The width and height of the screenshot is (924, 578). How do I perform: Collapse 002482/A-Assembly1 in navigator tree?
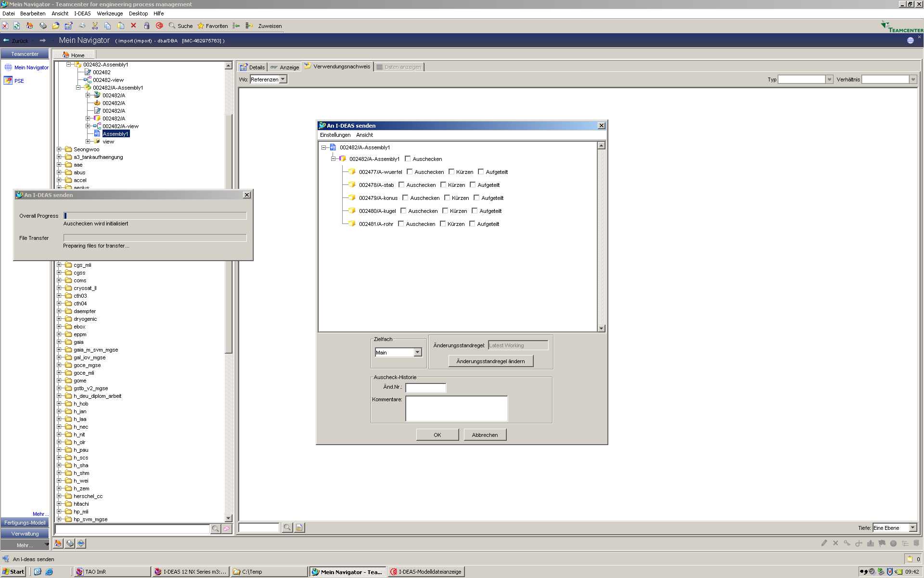click(x=78, y=88)
